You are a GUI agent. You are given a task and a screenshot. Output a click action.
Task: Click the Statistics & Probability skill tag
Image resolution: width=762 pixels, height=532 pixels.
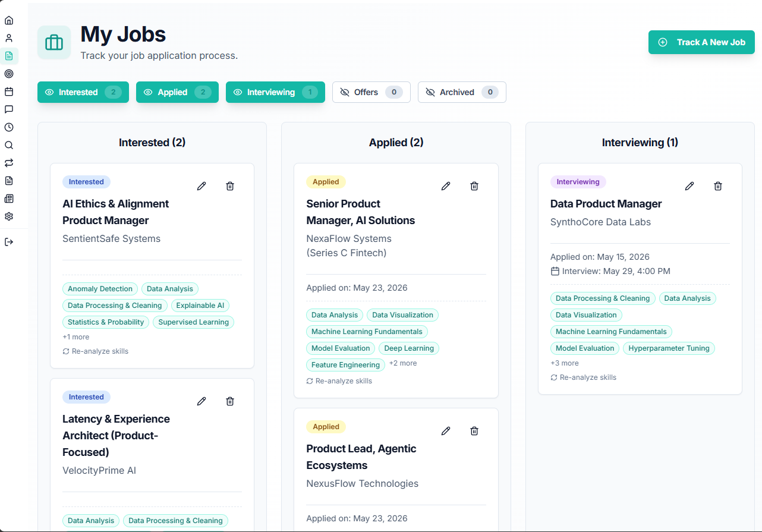[106, 322]
